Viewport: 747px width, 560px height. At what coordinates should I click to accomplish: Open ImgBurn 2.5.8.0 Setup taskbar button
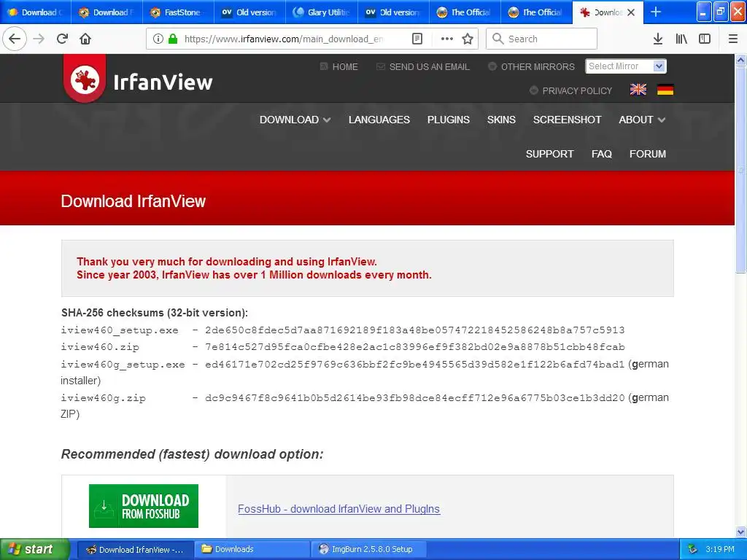click(x=368, y=549)
